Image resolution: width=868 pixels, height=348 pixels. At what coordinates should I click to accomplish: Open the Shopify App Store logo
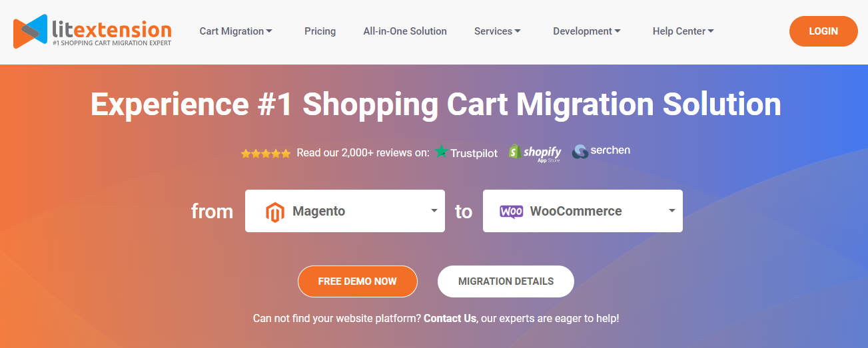click(x=535, y=153)
